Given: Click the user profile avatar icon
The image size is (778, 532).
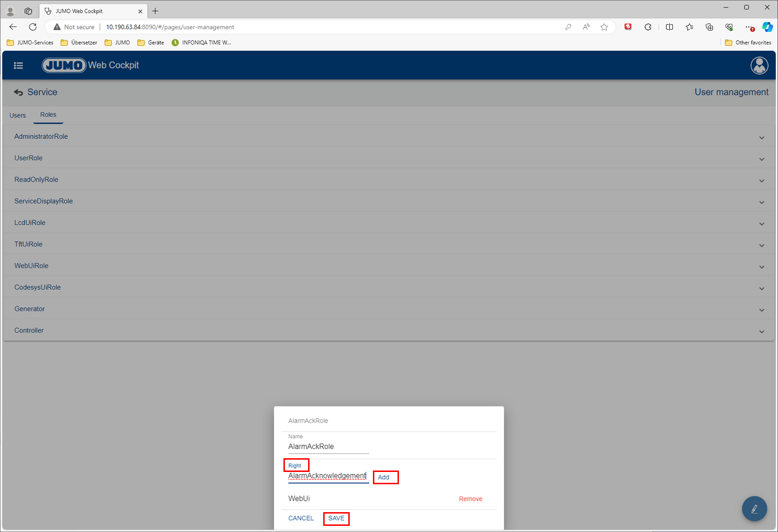Looking at the screenshot, I should [759, 66].
